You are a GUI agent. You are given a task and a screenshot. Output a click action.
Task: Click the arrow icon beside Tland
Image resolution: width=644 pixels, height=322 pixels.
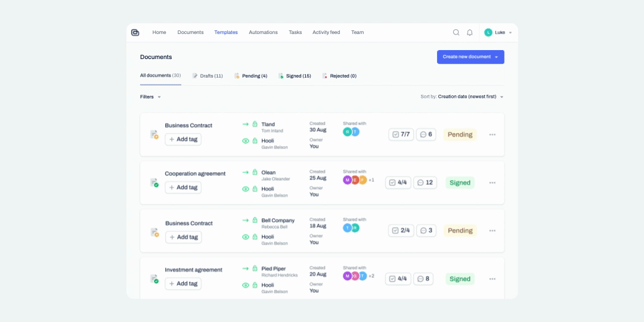pos(246,124)
